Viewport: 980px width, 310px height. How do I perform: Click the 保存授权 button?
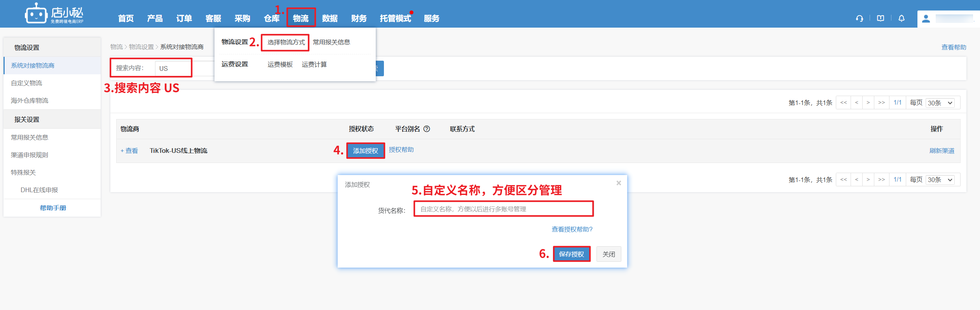click(571, 254)
